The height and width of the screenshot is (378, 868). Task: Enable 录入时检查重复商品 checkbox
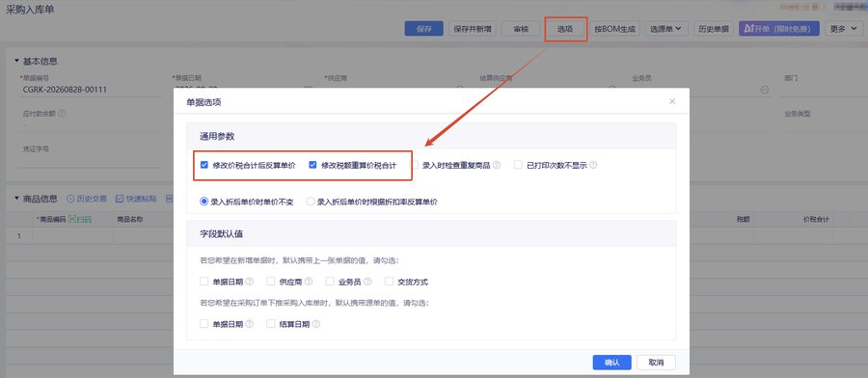tap(414, 165)
